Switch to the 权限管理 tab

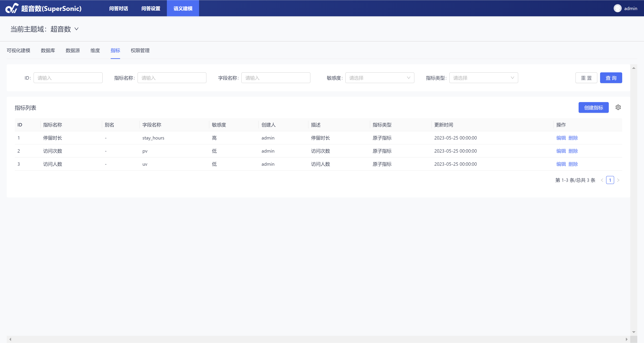pyautogui.click(x=140, y=51)
